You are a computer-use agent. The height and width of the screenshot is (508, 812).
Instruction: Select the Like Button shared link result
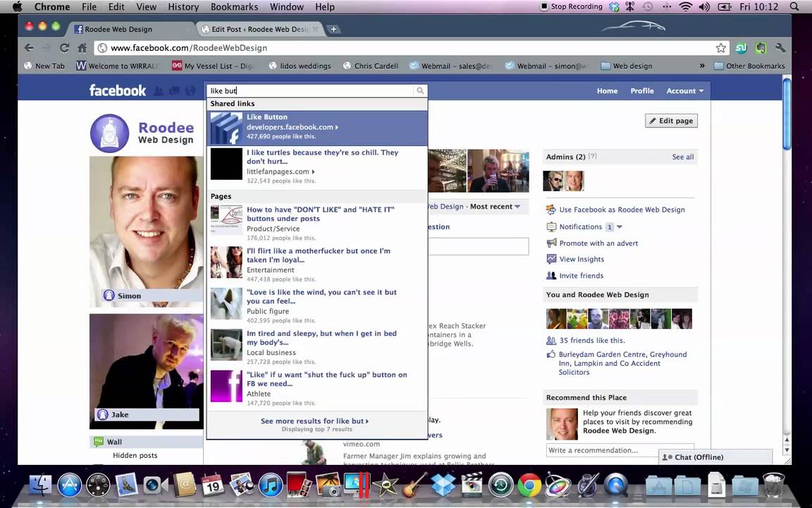(317, 128)
